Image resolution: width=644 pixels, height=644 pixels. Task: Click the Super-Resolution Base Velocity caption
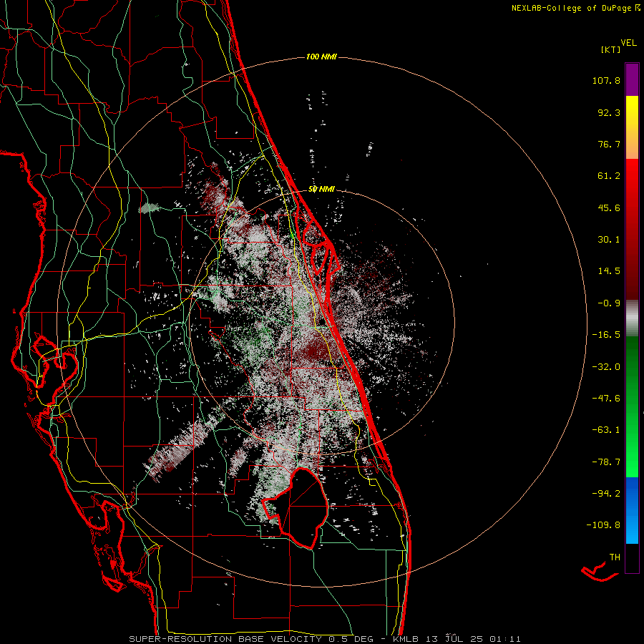324,639
